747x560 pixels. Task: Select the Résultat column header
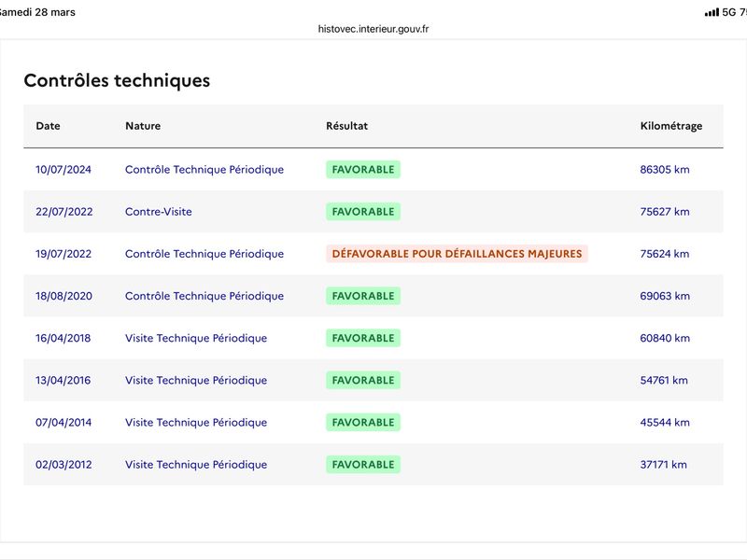tap(346, 126)
